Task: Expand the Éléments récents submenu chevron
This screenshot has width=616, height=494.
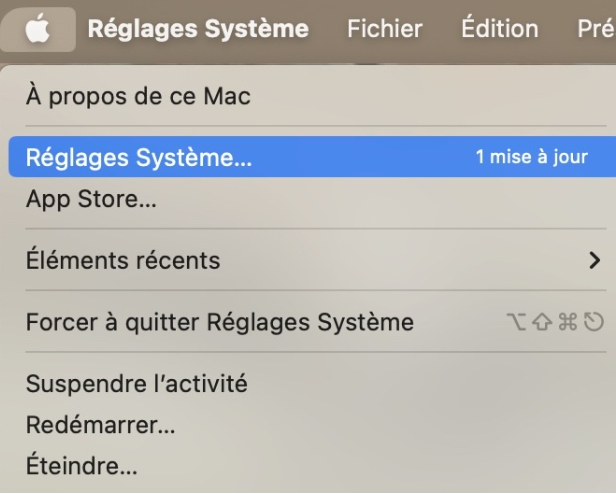Action: [x=596, y=261]
